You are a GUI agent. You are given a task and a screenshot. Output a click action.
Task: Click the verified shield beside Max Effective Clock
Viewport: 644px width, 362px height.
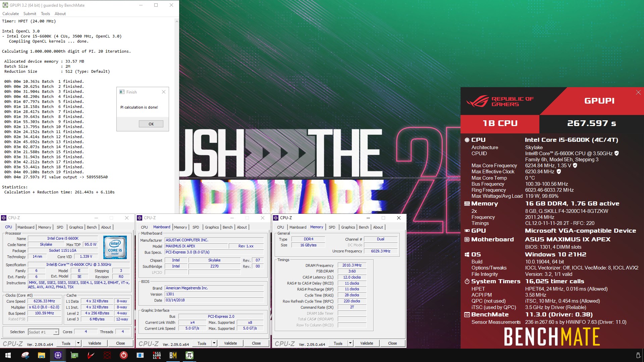(559, 171)
